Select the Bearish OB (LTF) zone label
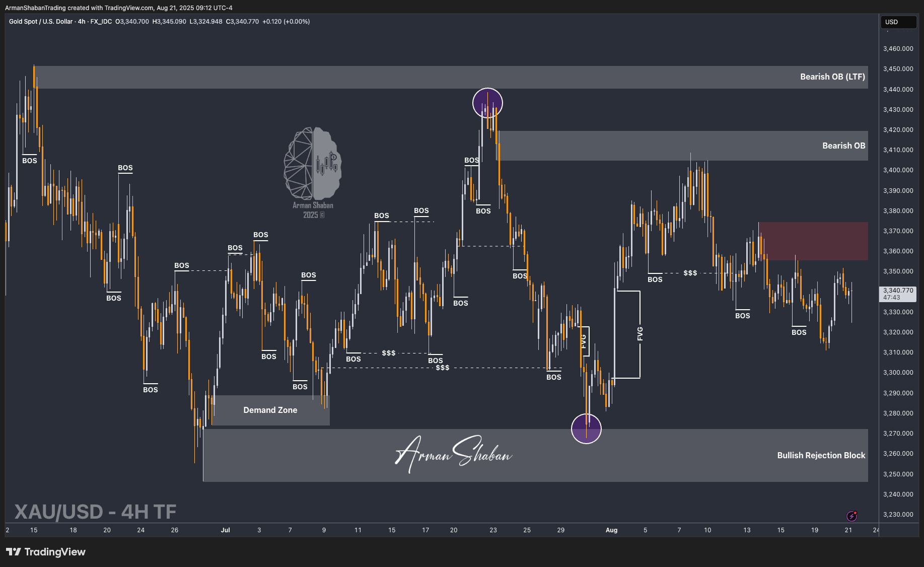This screenshot has width=924, height=567. coord(832,77)
